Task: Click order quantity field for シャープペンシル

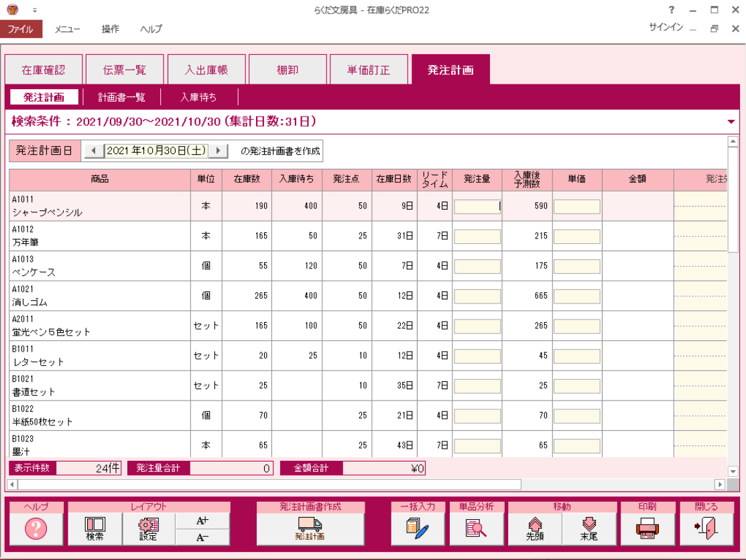Action: [477, 206]
